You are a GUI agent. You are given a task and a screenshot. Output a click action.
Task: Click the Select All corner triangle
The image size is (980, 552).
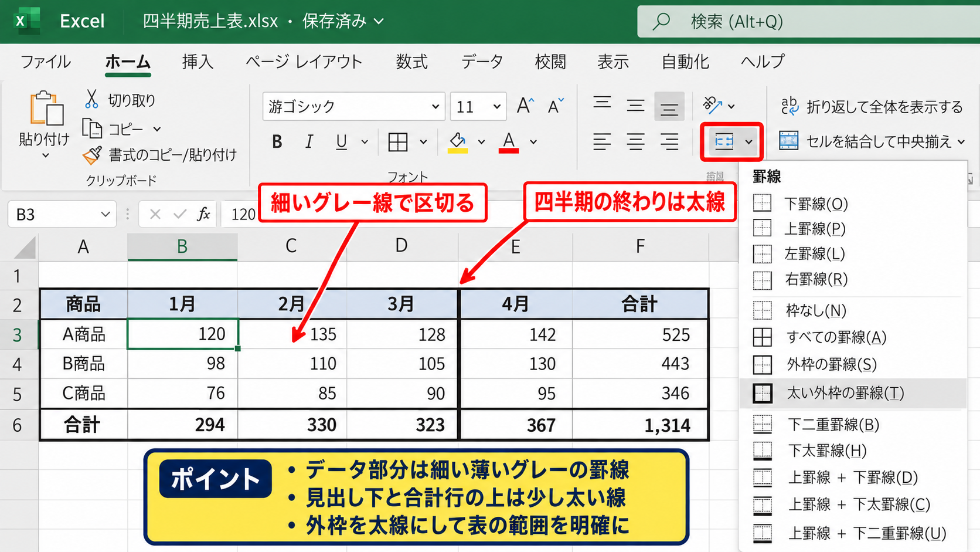(x=25, y=247)
